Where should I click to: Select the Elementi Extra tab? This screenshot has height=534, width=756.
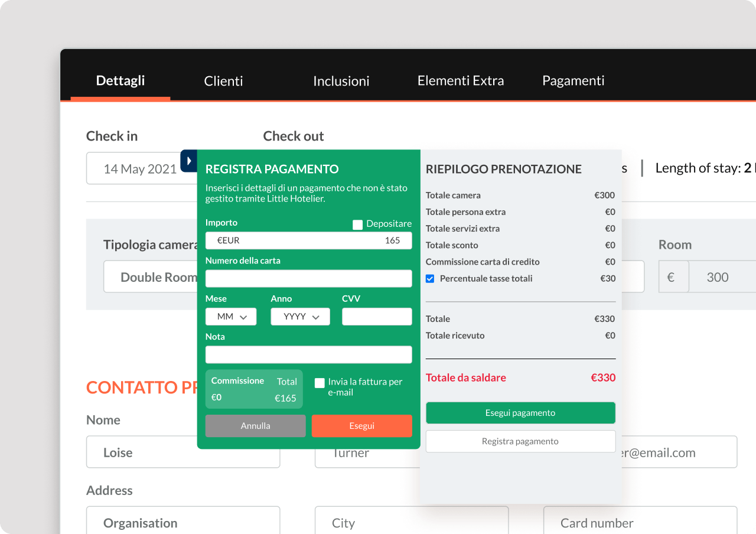[x=460, y=81]
